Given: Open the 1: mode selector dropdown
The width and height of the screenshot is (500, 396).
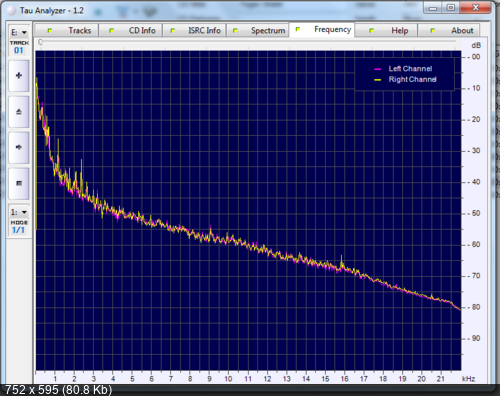Looking at the screenshot, I should (19, 212).
